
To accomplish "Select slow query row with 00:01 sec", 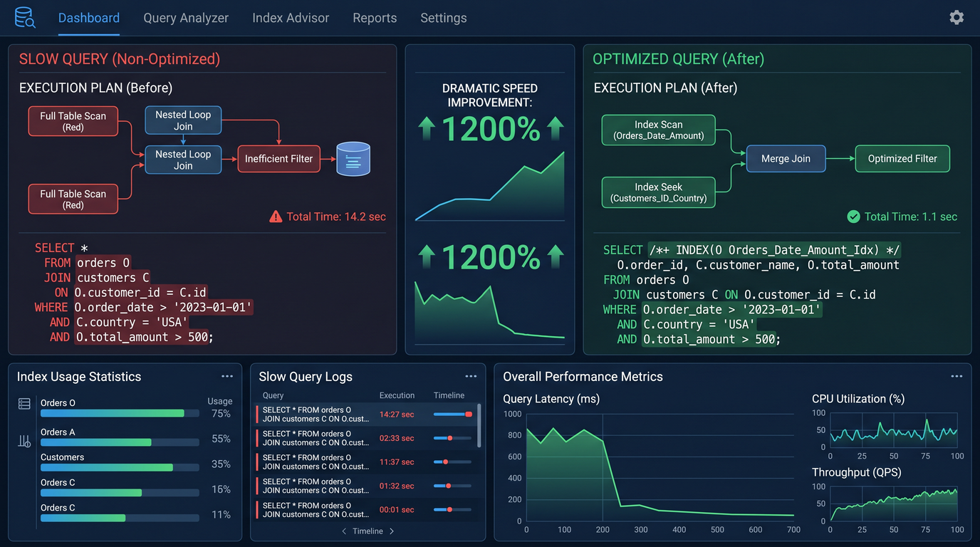I will click(366, 510).
